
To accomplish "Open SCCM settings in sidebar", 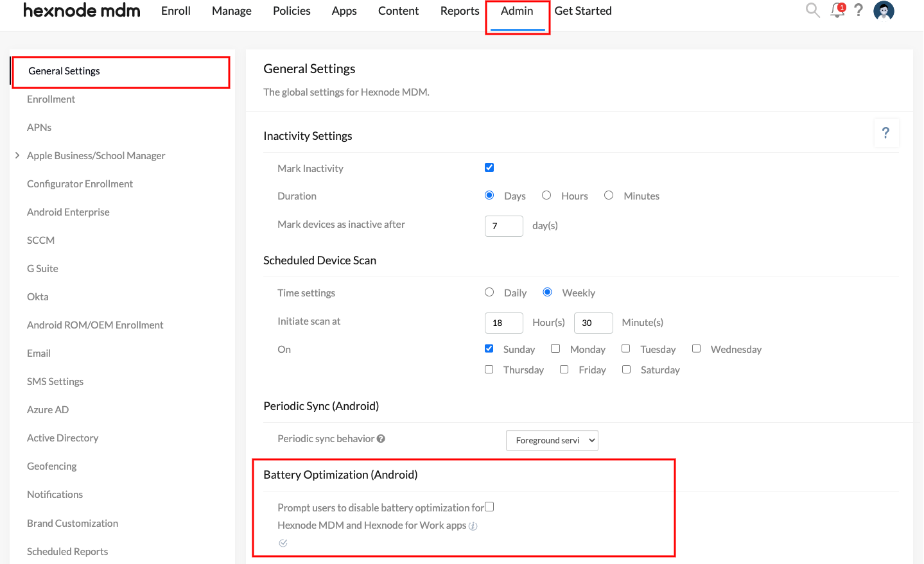I will pyautogui.click(x=40, y=241).
